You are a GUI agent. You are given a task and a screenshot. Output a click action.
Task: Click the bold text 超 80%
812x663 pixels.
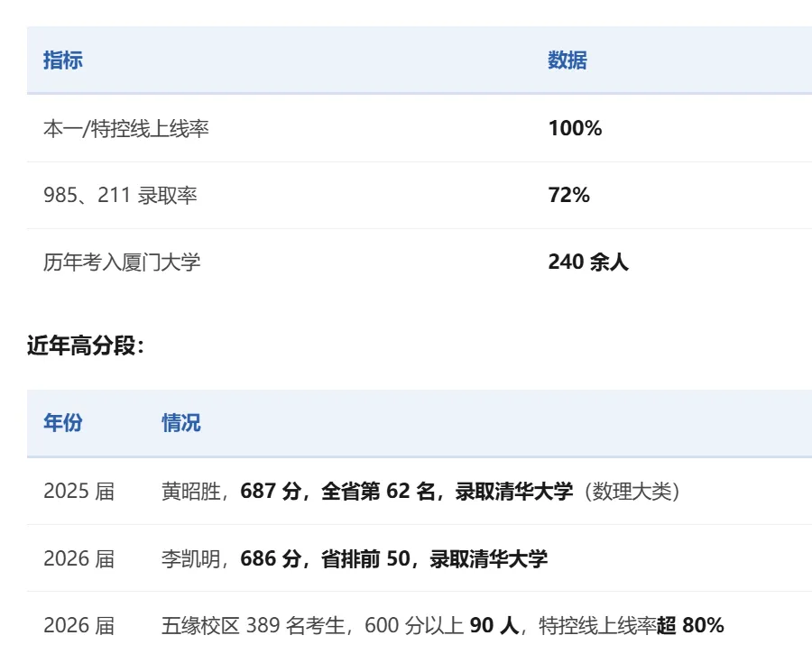(690, 625)
